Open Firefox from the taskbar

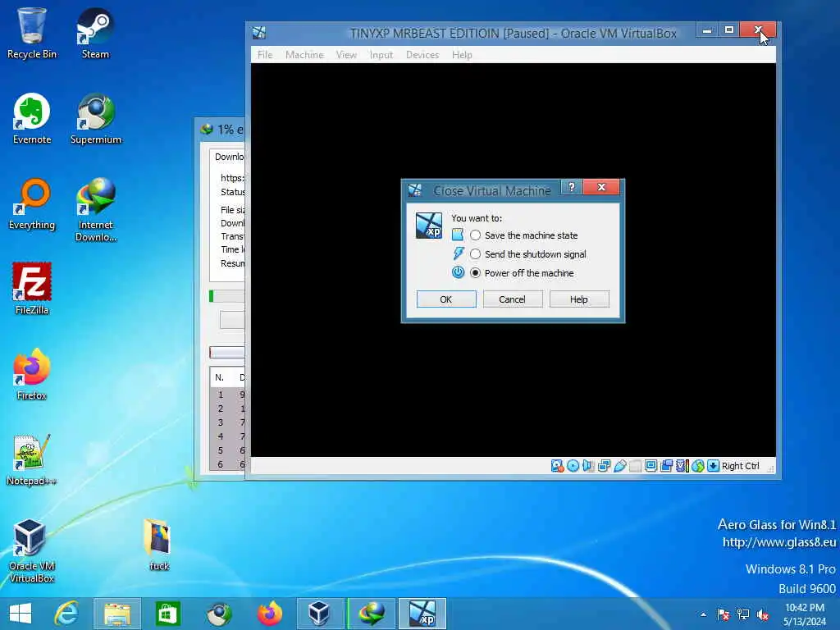click(269, 614)
